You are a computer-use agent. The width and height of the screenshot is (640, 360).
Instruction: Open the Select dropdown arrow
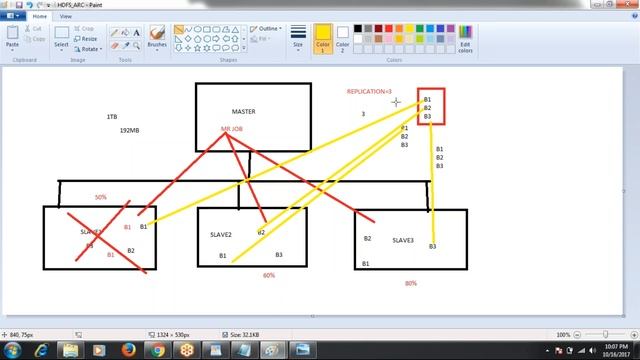61,50
